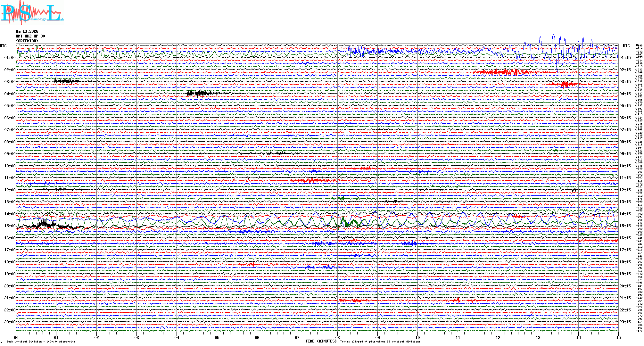Click the right UTC axis header

tap(626, 46)
